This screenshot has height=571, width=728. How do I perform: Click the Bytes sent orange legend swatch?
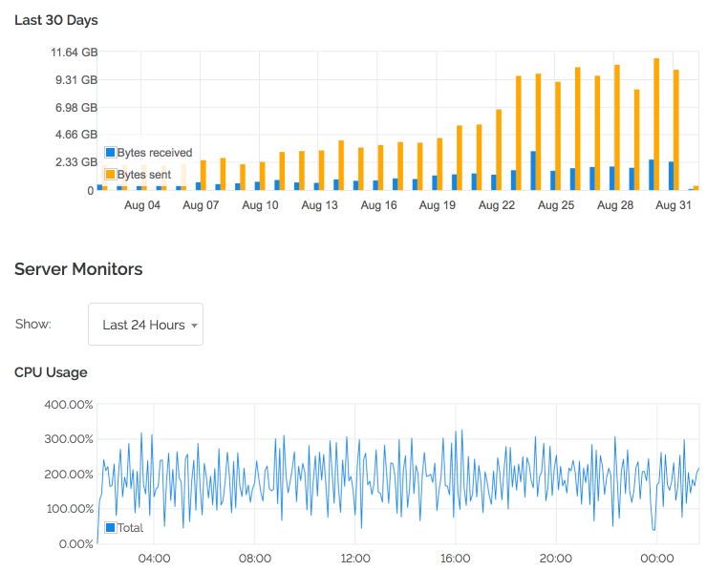pos(110,175)
